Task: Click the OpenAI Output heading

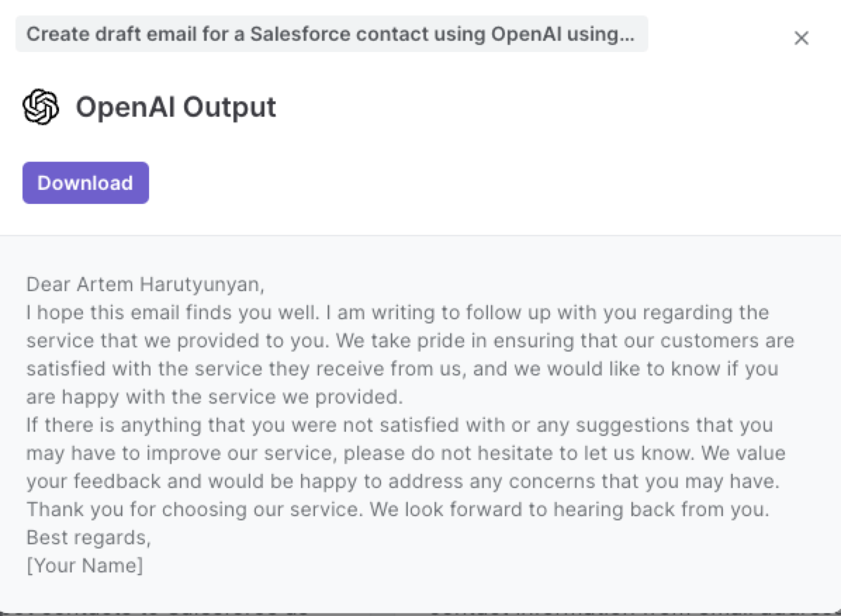Action: [176, 107]
